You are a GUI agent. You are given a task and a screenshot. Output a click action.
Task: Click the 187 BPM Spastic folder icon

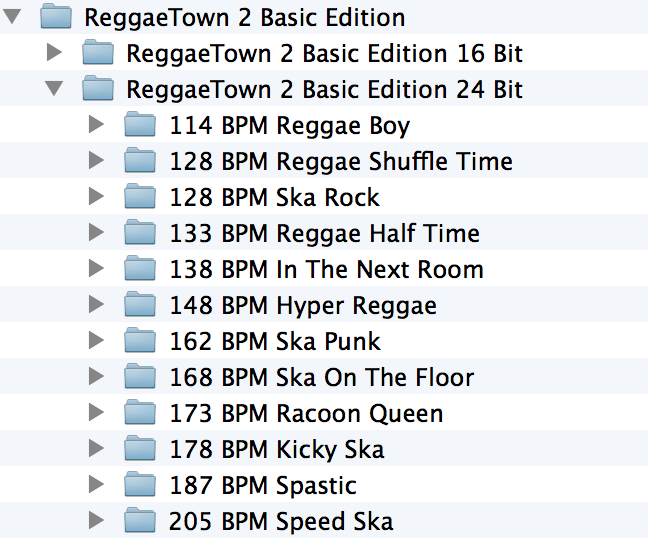(140, 485)
